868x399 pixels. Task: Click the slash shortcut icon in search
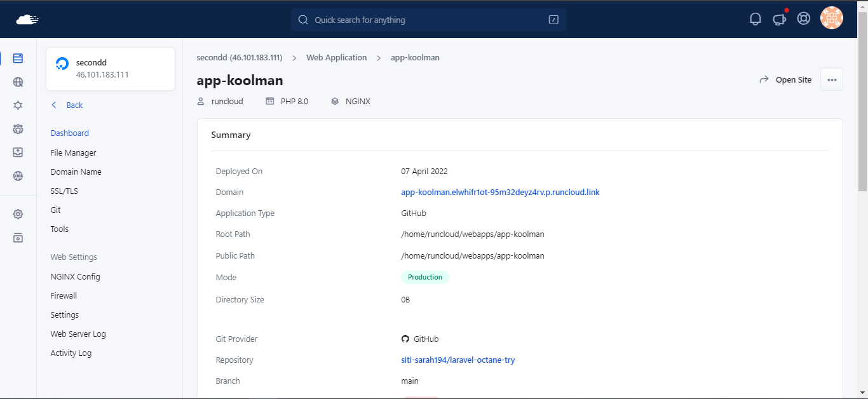click(553, 20)
